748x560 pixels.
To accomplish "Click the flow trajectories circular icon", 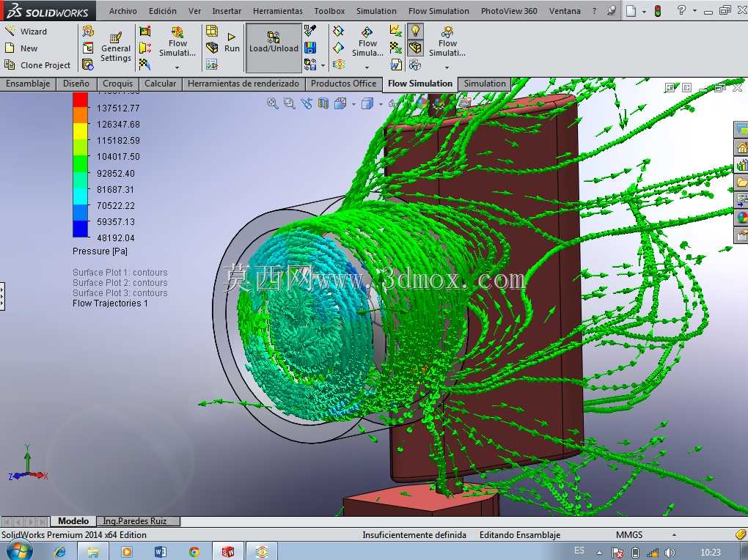I will 339,65.
